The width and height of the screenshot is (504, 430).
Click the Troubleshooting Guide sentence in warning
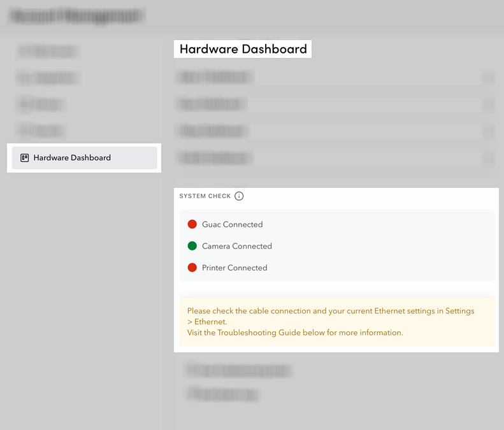(x=295, y=333)
